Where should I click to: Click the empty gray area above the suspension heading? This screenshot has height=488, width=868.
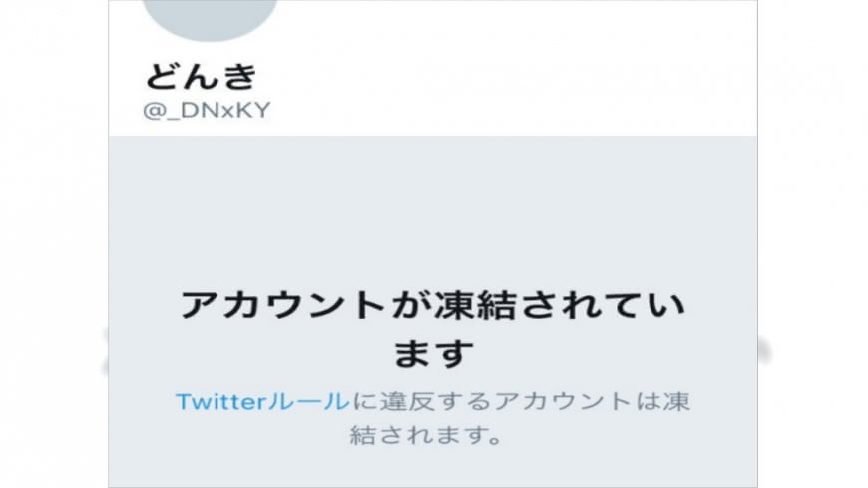[433, 211]
